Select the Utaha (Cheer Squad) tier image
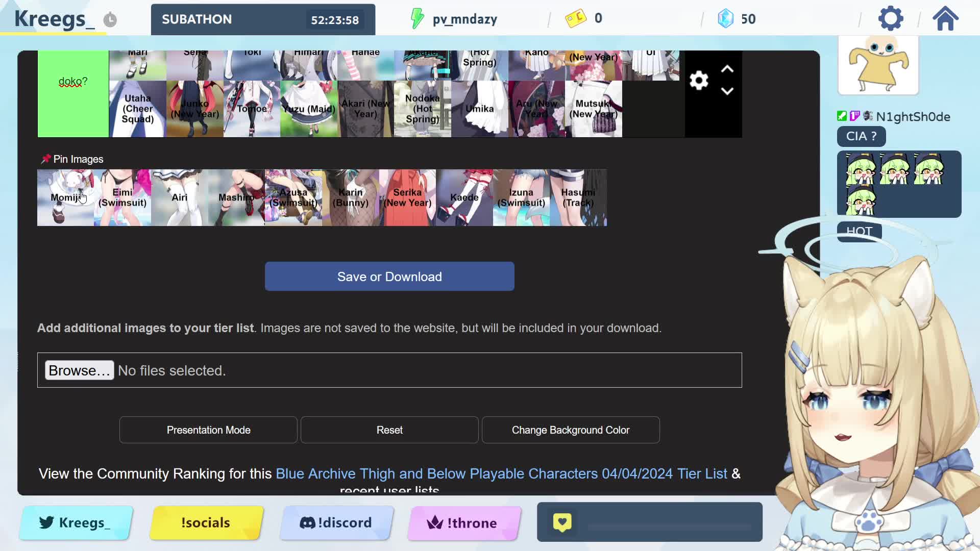980x551 pixels. coord(138,109)
